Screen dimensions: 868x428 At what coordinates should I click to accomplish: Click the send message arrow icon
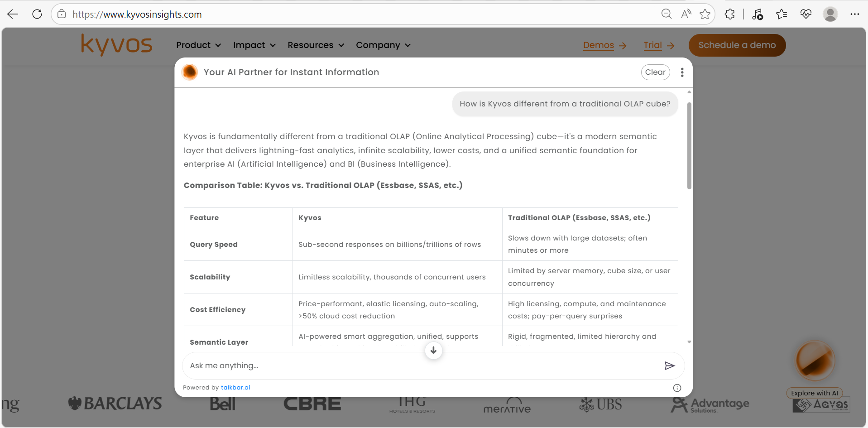click(x=669, y=366)
